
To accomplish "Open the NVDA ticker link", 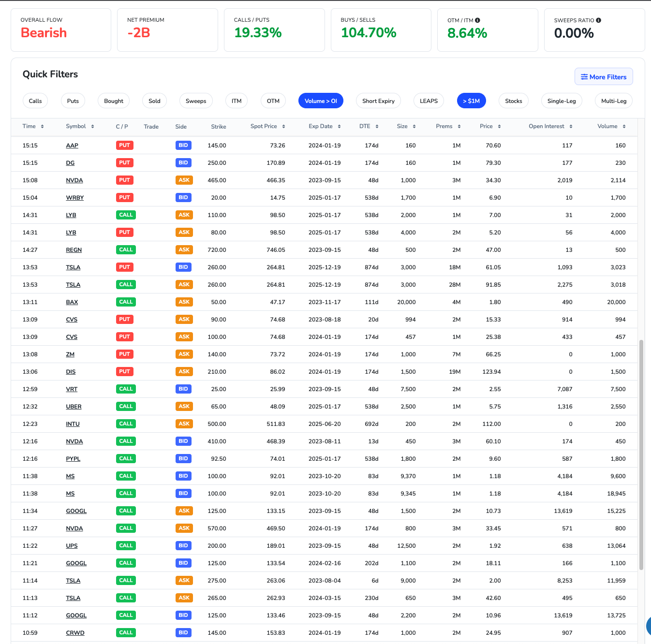I will [x=74, y=180].
